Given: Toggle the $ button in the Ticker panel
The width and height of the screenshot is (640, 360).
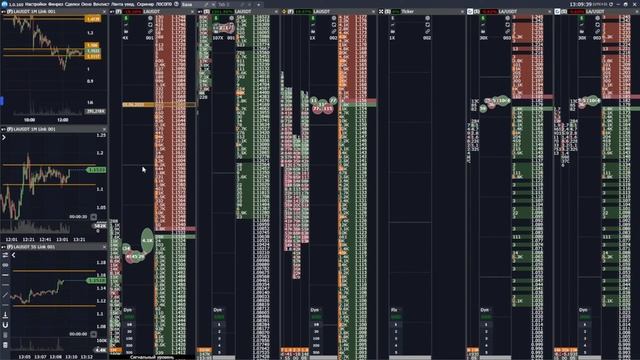Looking at the screenshot, I should [x=393, y=18].
